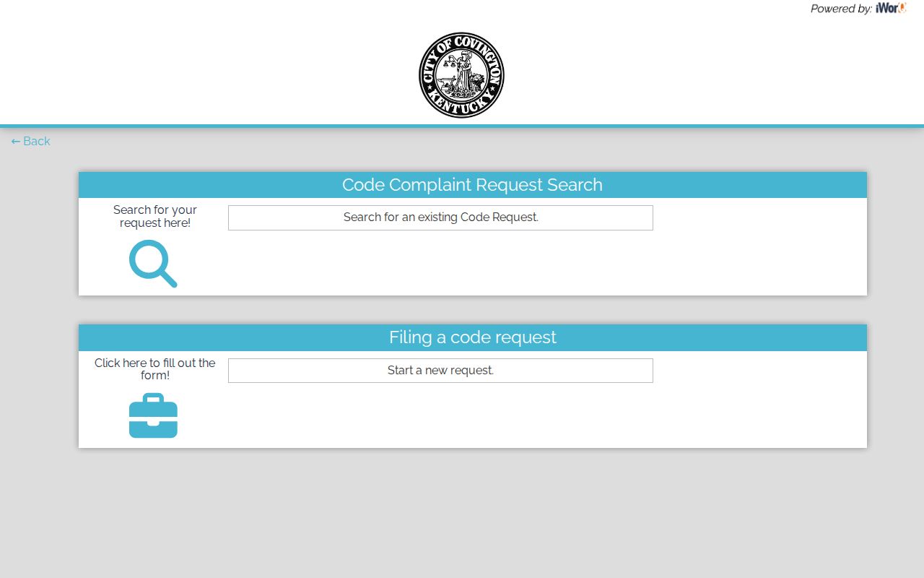Open Search for an existing Code Request
Image resolution: width=924 pixels, height=578 pixels.
tap(440, 217)
